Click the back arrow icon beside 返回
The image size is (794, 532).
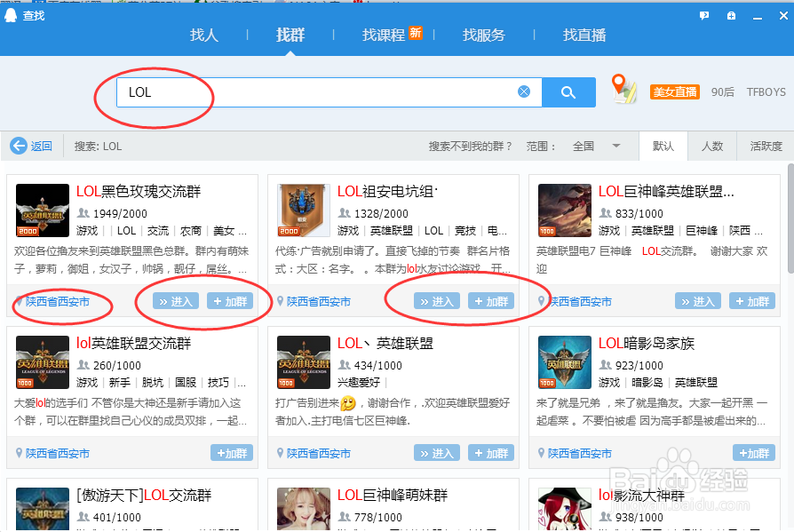pos(19,146)
